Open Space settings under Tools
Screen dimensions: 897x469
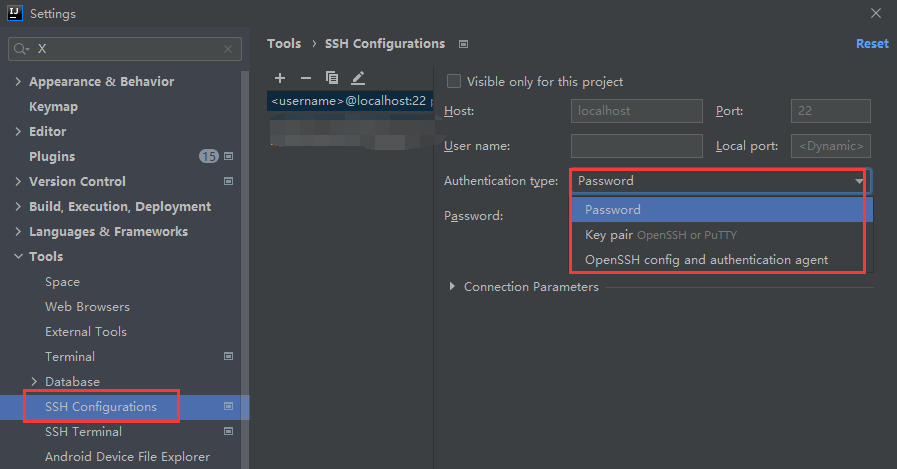point(62,281)
